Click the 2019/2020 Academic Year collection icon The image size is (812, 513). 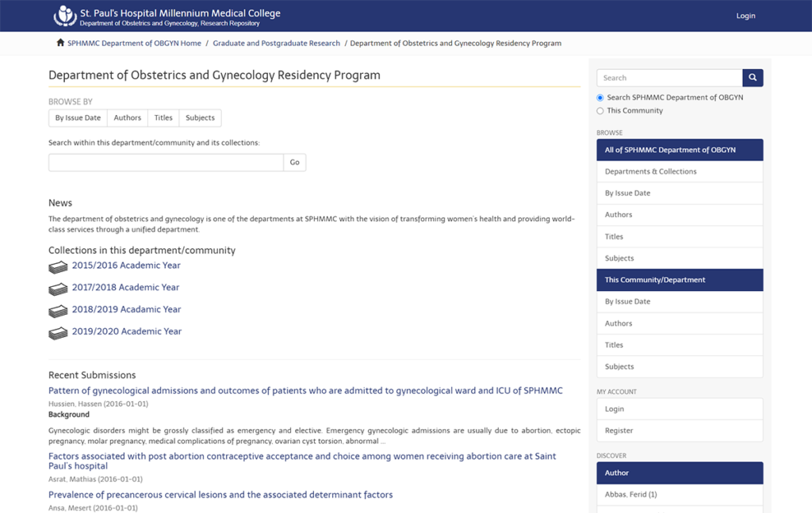click(58, 333)
